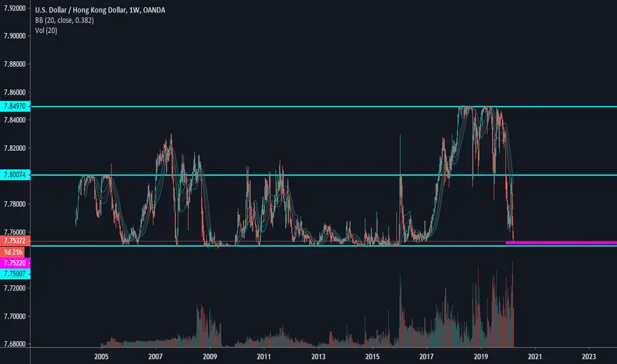Click the 7.88000 price axis tick

[x=15, y=64]
